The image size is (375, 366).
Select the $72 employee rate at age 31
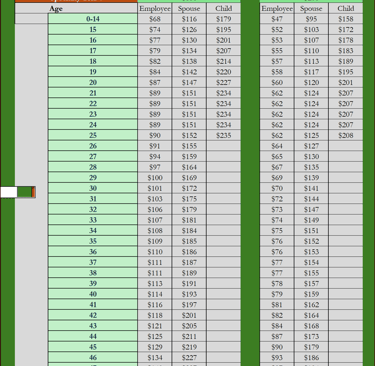click(x=277, y=199)
